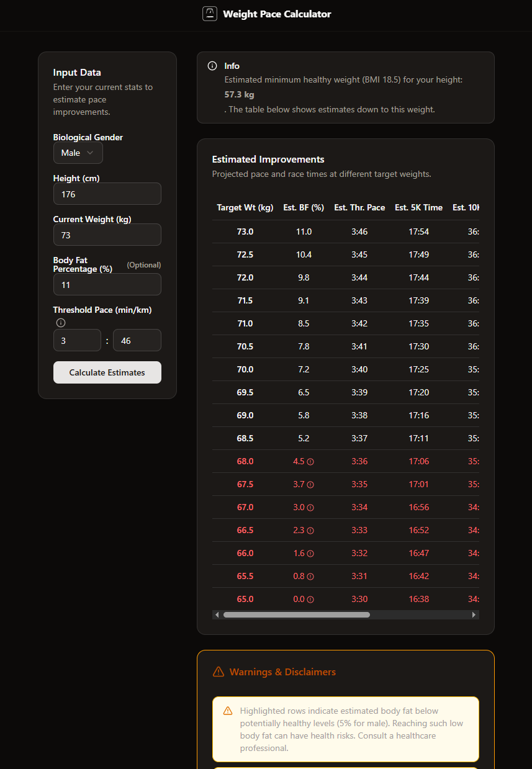This screenshot has width=532, height=769.
Task: Click the warning icon next to 0.8 body fat
Action: 310,577
